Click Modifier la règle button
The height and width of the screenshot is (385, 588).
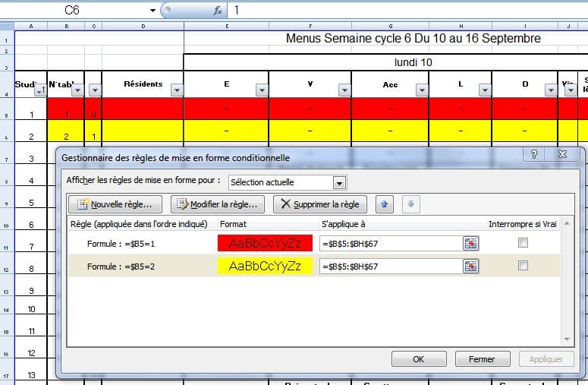coord(218,204)
